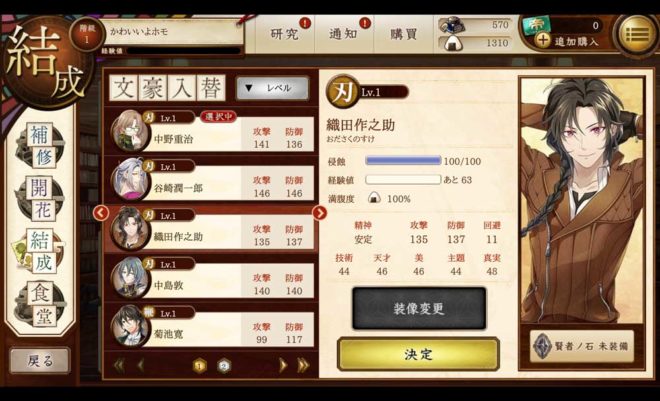
Task: Open the 通知 notifications tab
Action: 344,34
